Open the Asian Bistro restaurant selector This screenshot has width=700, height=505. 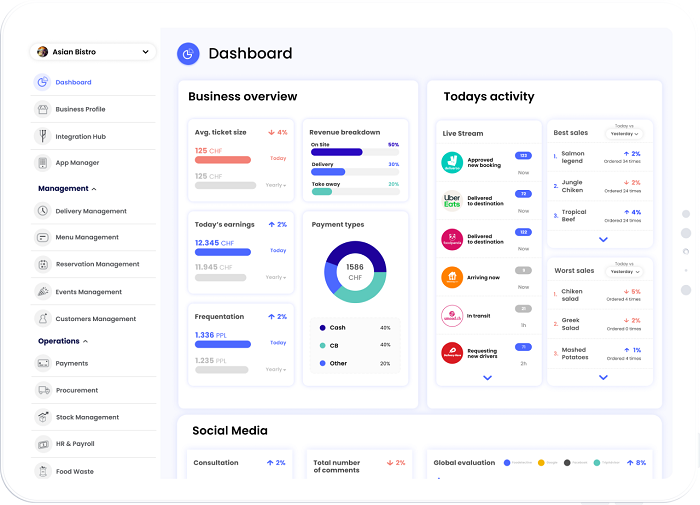click(x=94, y=52)
